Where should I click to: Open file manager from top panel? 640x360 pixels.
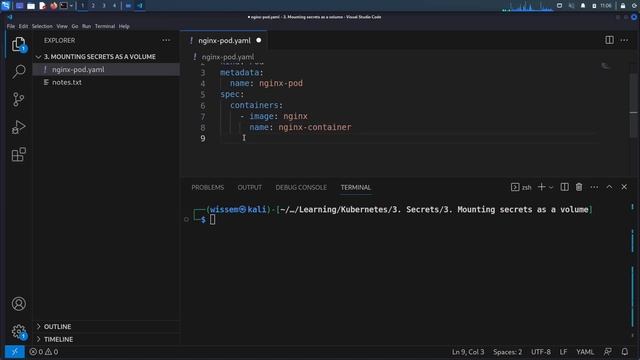31,6
